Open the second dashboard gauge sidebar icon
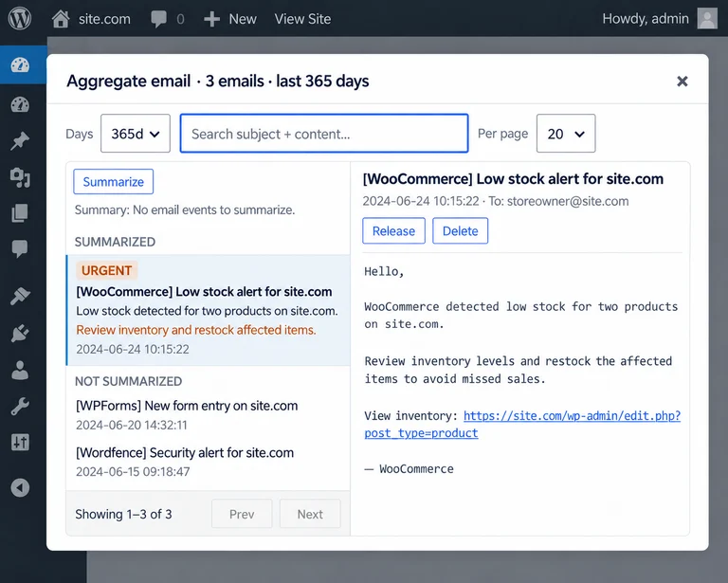Screen dimensions: 728x583 click(x=20, y=105)
